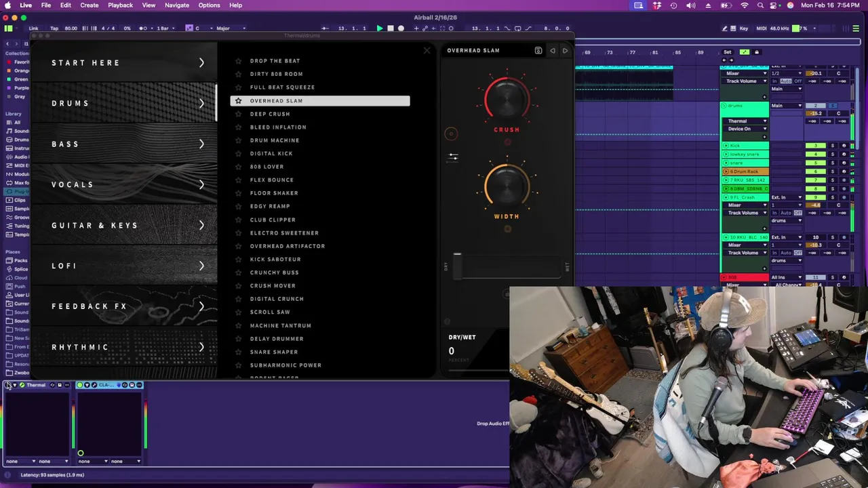Screen dimensions: 868x488
Task: Click the Record button in Live transport
Action: (401, 28)
